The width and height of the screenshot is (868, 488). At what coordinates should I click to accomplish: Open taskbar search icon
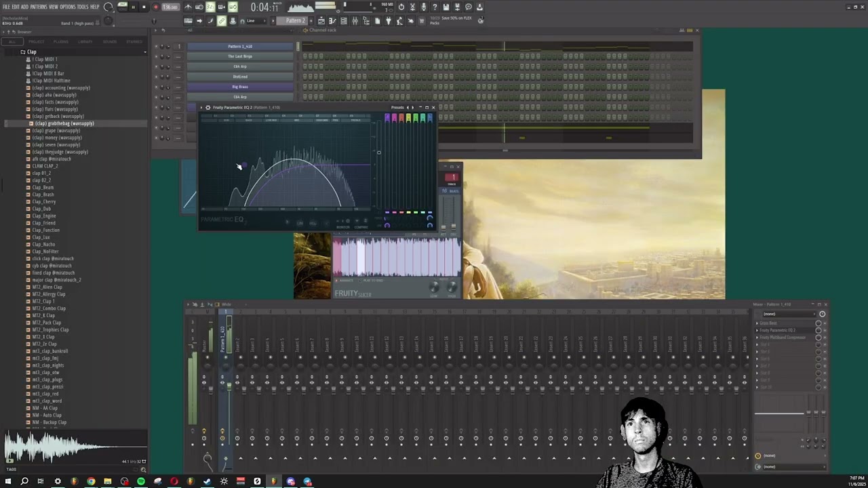(24, 481)
